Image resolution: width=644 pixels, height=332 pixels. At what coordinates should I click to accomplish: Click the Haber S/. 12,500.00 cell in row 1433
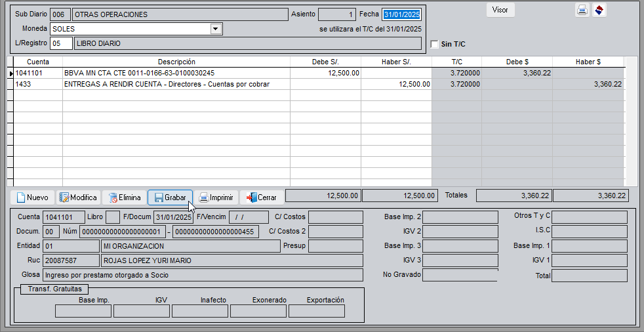(x=396, y=84)
